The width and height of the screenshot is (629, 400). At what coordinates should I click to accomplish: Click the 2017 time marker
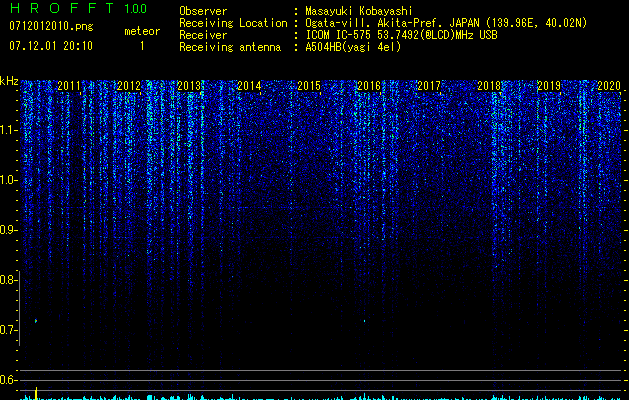(429, 86)
